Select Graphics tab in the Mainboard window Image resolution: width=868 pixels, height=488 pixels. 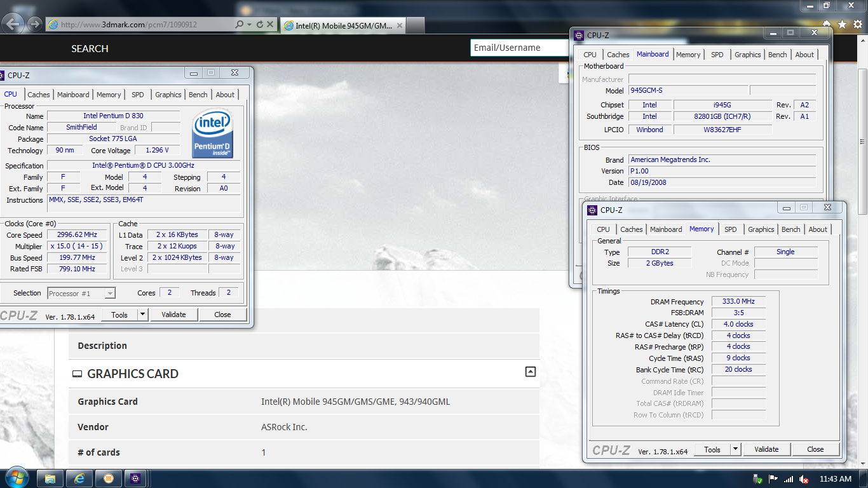click(748, 55)
